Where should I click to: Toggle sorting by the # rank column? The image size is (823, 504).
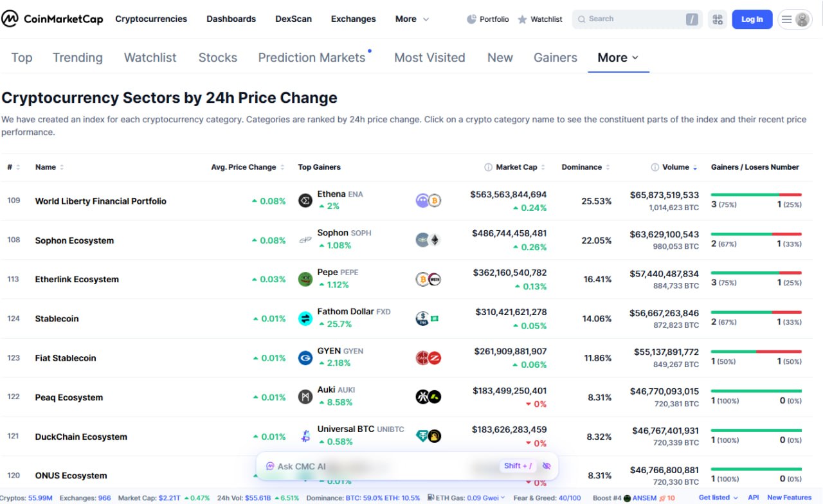pos(14,167)
